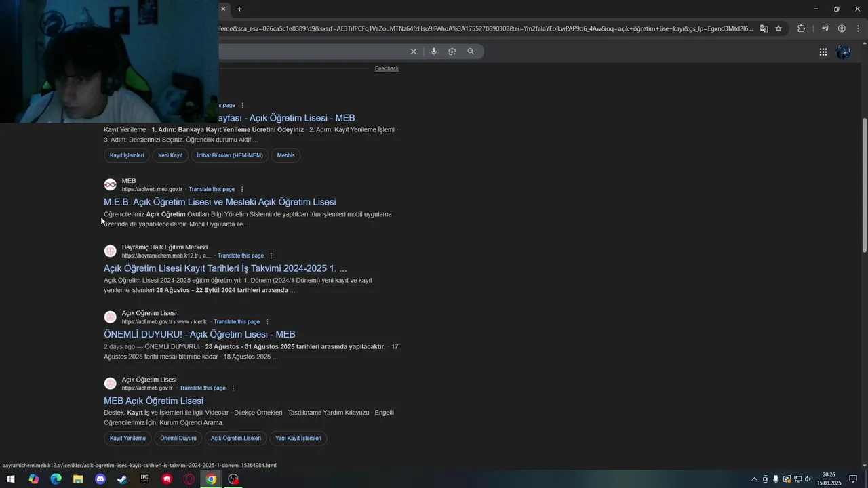
Task: Open more options for first MEB result
Action: pyautogui.click(x=243, y=105)
